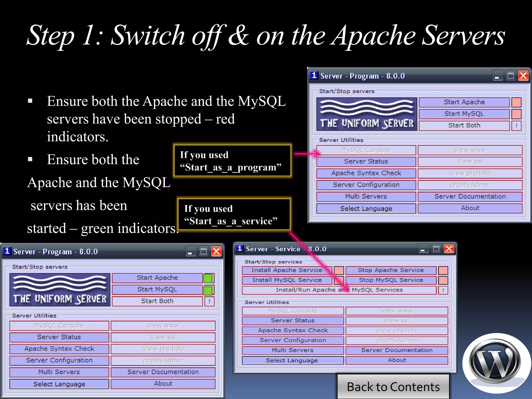Click View www in top-right Program window
This screenshot has height=399, width=532.
coord(470,150)
